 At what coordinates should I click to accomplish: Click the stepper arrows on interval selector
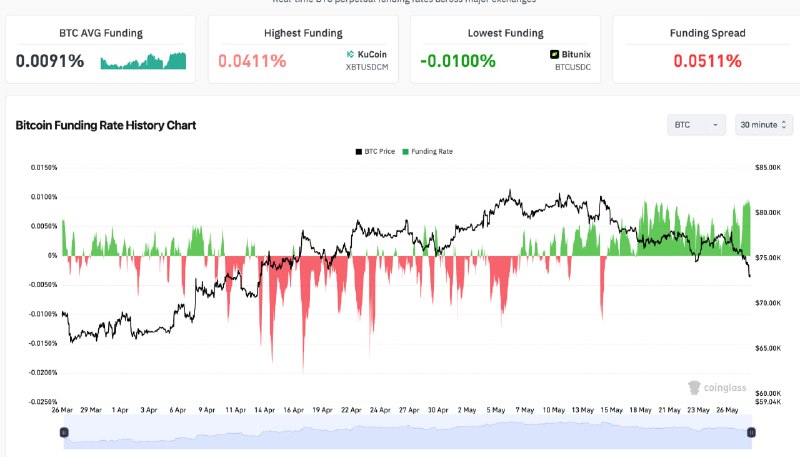784,125
